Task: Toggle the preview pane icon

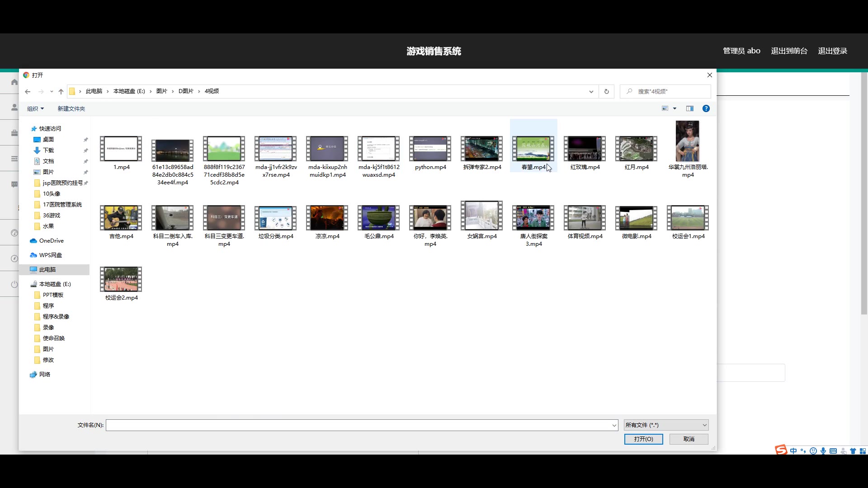Action: [689, 108]
